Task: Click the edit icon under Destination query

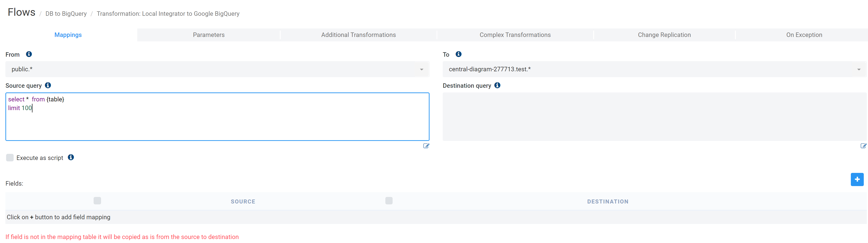Action: (x=863, y=146)
